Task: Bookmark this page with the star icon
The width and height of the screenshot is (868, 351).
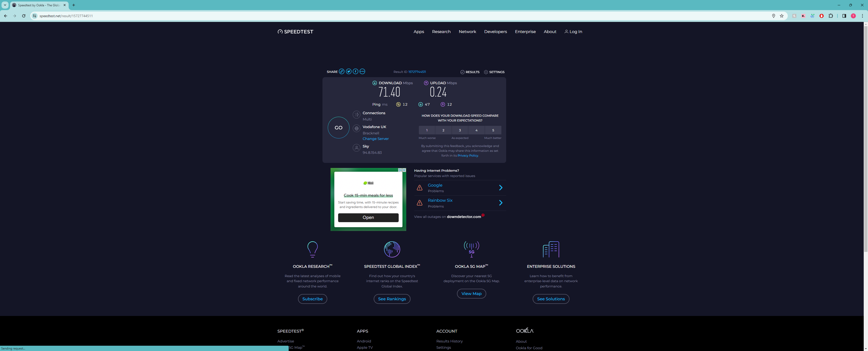Action: coord(781,16)
